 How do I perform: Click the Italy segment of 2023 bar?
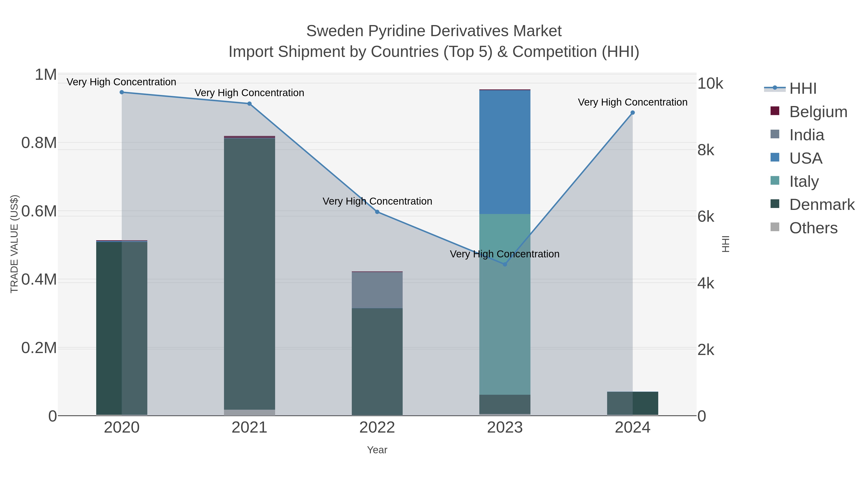pos(505,304)
